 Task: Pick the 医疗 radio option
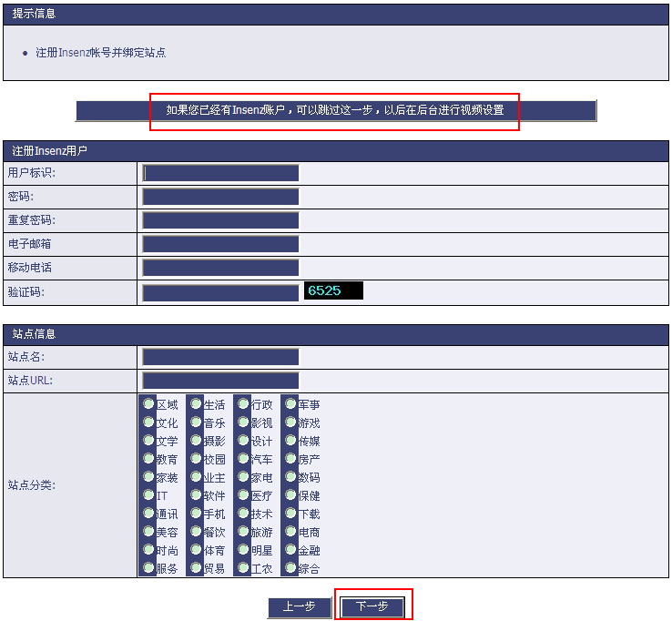243,495
